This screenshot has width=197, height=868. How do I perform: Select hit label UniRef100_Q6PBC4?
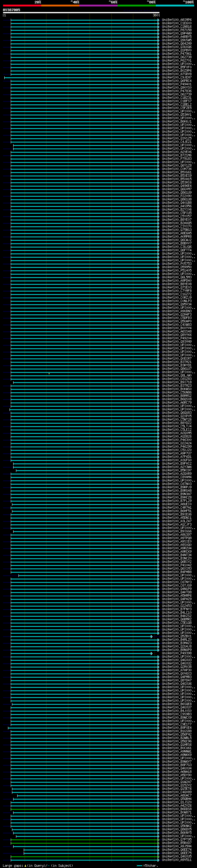177,81
